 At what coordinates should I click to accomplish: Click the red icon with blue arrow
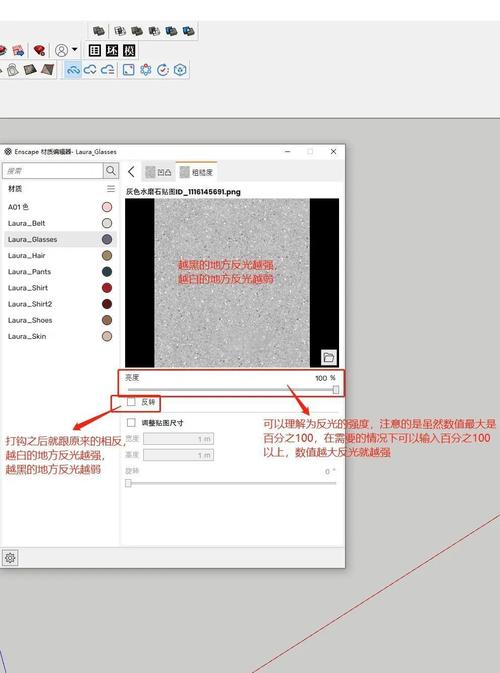(x=18, y=51)
